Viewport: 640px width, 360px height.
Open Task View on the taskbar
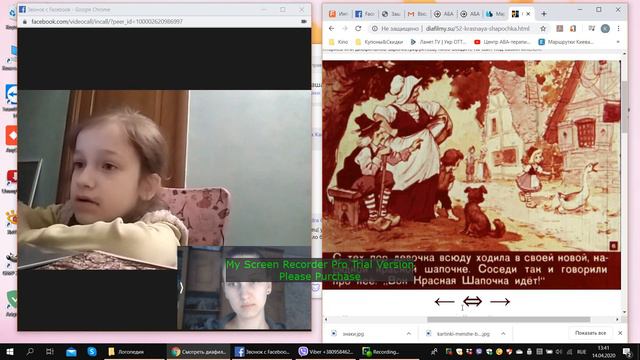pos(50,351)
